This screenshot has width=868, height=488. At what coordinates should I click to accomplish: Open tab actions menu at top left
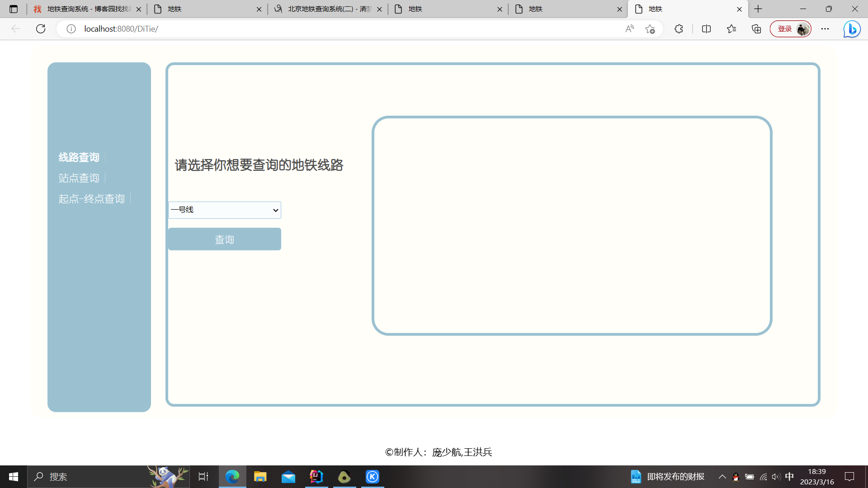coord(14,9)
